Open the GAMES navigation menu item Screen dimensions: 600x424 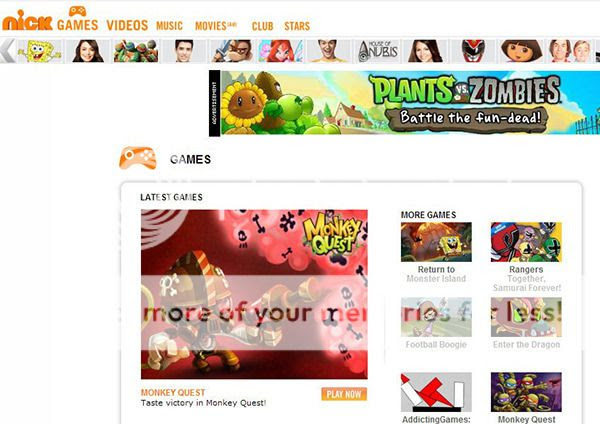tap(78, 25)
